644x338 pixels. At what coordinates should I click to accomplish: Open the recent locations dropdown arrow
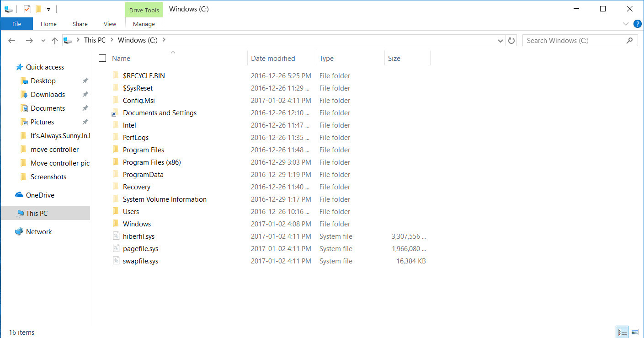point(43,41)
